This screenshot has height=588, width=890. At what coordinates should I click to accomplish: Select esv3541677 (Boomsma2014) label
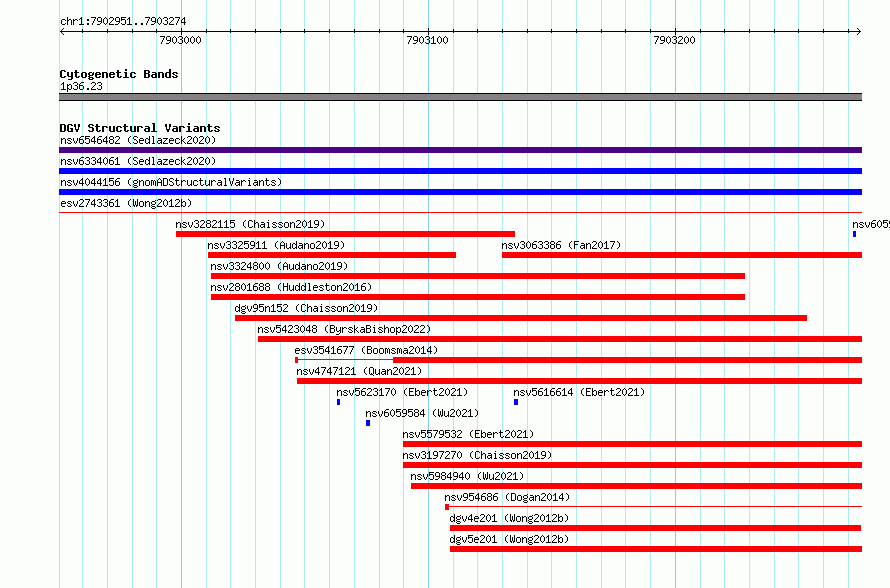[x=366, y=350]
